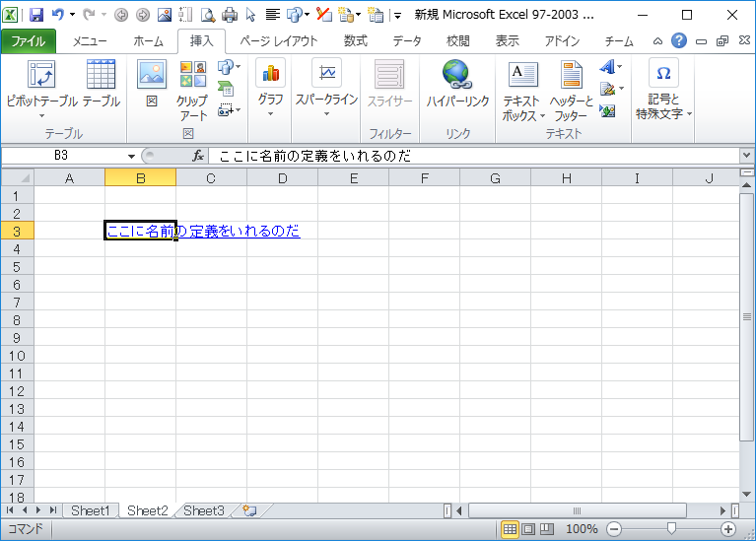Click the ハイパーリンク globe button
Screen dimensions: 756x541
[457, 84]
